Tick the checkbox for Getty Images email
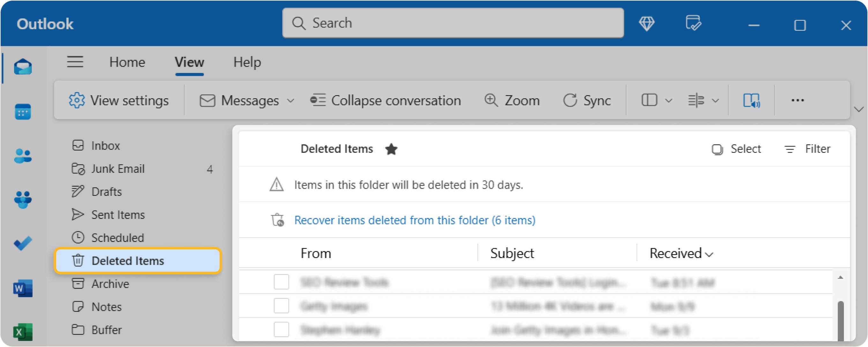Screen dimensions: 868x347 (x=281, y=306)
